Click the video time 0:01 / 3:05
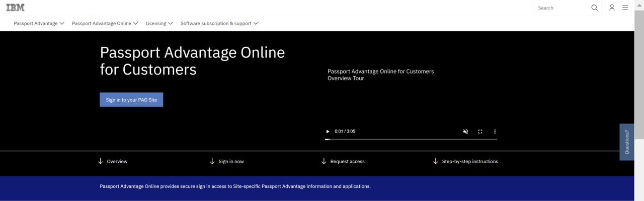The width and height of the screenshot is (644, 201). [x=345, y=131]
